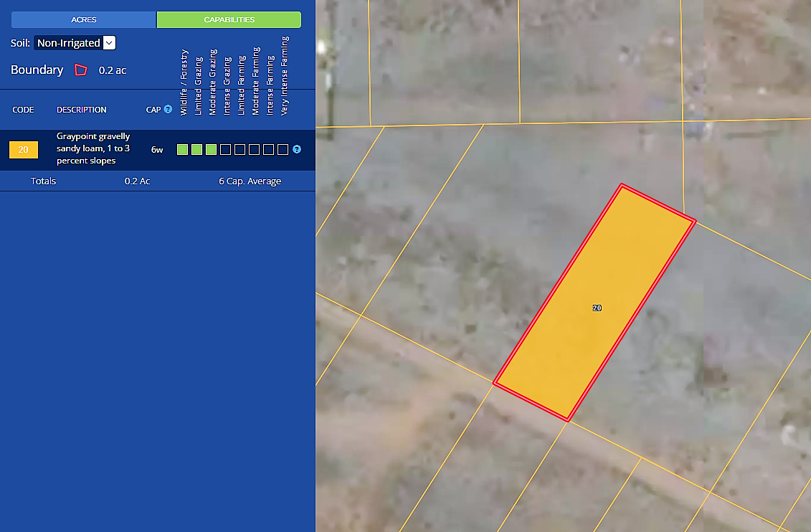The image size is (811, 532).
Task: Click the yellow soil code 20 swatch
Action: (23, 150)
